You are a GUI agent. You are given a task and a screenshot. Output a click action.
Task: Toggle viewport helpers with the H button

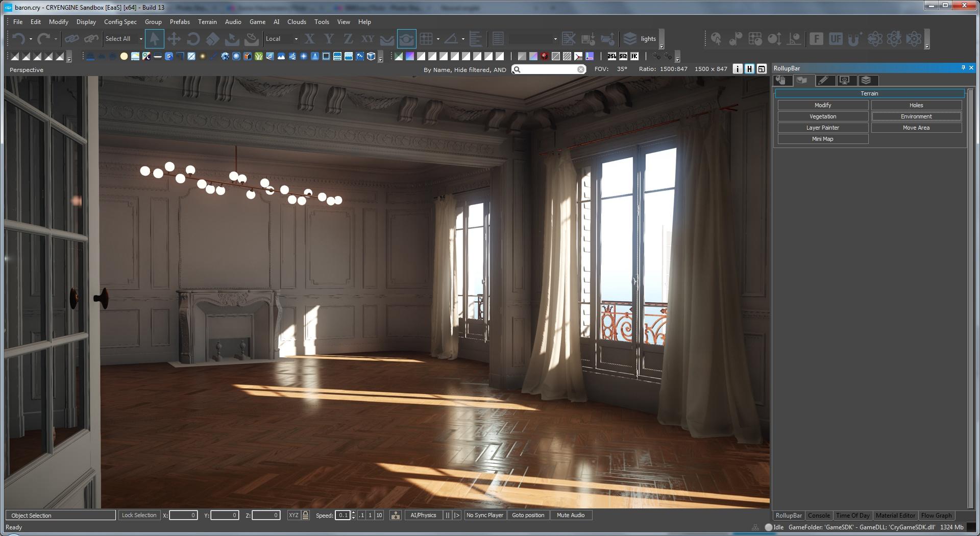click(749, 69)
